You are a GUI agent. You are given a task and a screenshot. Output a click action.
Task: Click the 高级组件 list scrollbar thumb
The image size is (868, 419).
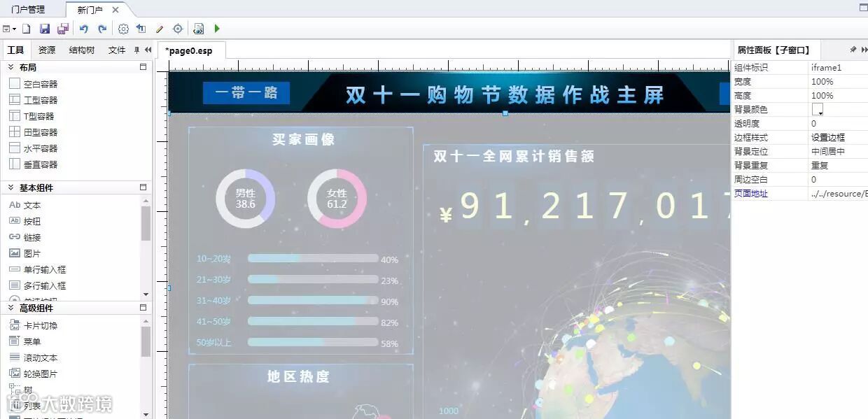coord(146,341)
